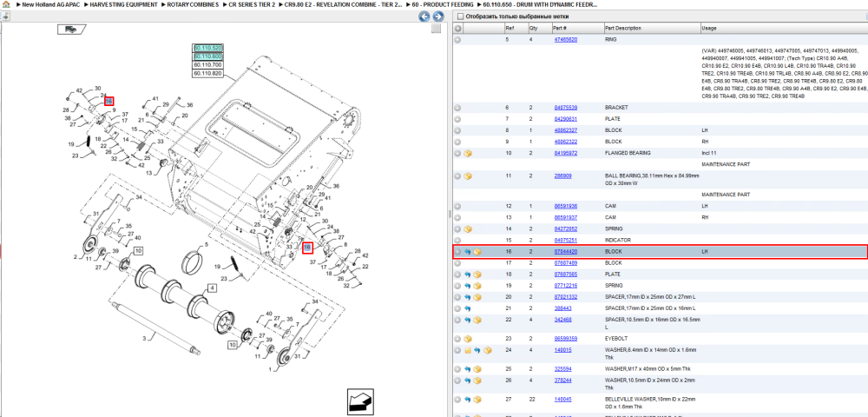Image resolution: width=868 pixels, height=417 pixels.
Task: Expand the BLOCK row 17 details
Action: point(457,263)
